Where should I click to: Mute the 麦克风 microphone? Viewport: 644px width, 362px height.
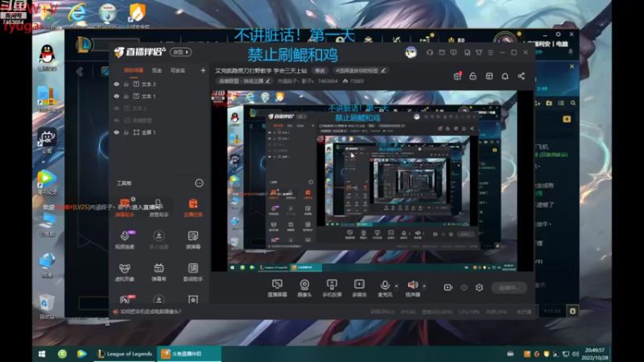385,288
